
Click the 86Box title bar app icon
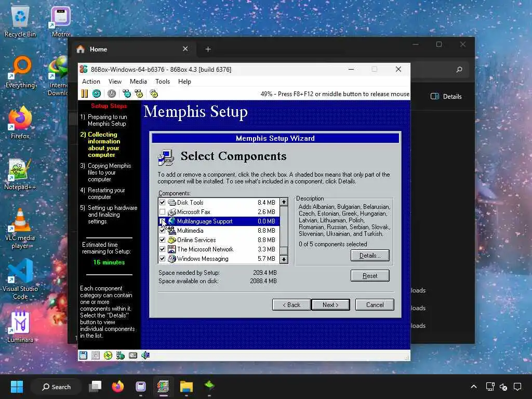click(84, 69)
